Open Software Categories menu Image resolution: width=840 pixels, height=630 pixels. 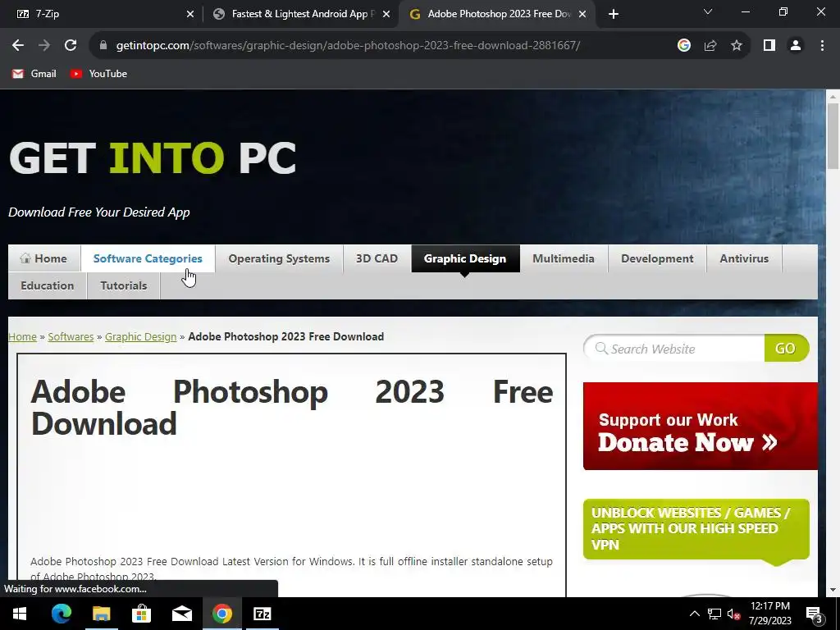148,258
